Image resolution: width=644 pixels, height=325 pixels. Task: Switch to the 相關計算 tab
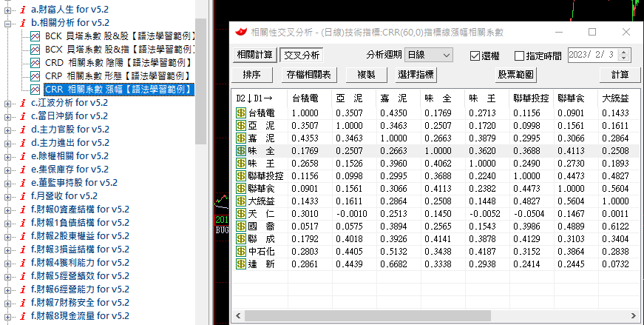coord(254,55)
